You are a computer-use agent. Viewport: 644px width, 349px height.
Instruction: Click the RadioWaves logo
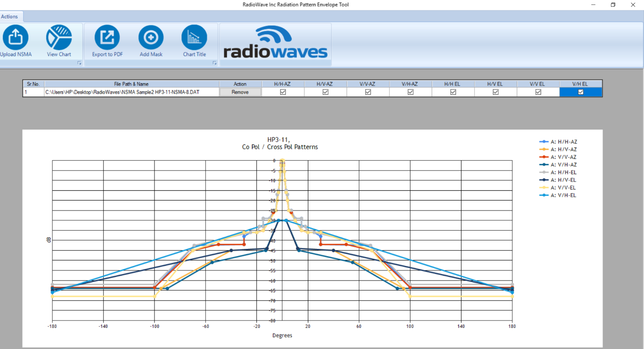tap(276, 43)
